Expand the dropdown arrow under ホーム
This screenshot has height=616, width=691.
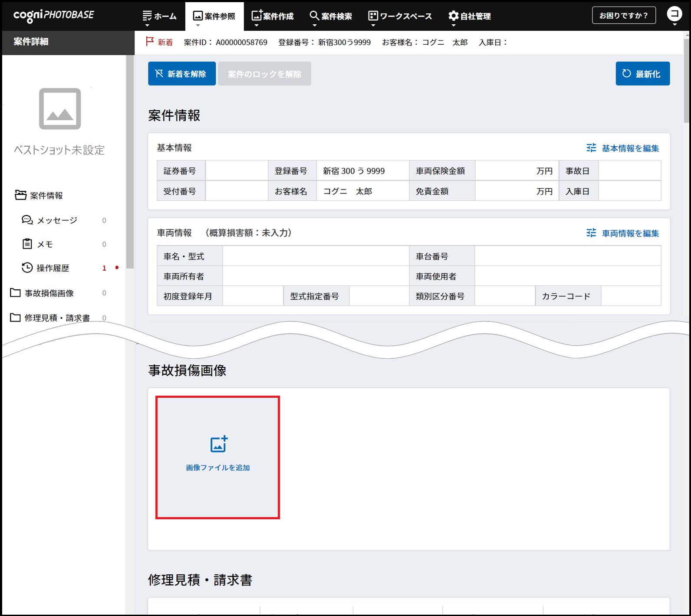click(147, 25)
